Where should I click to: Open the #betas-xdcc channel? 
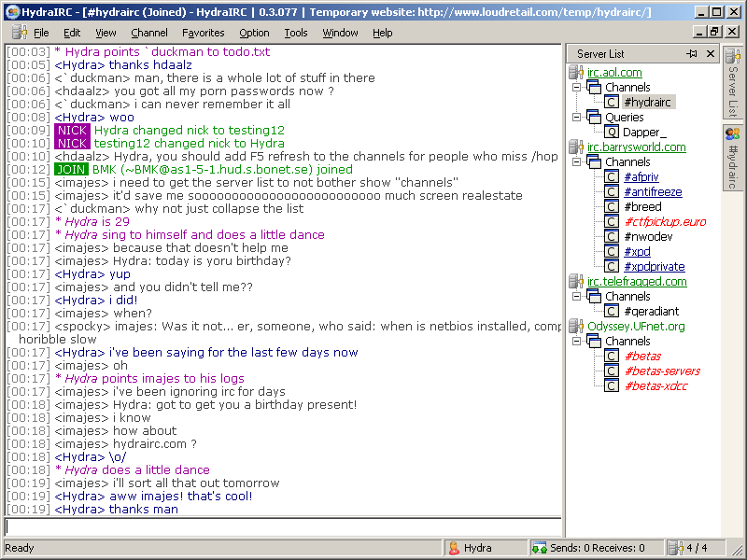coord(655,386)
